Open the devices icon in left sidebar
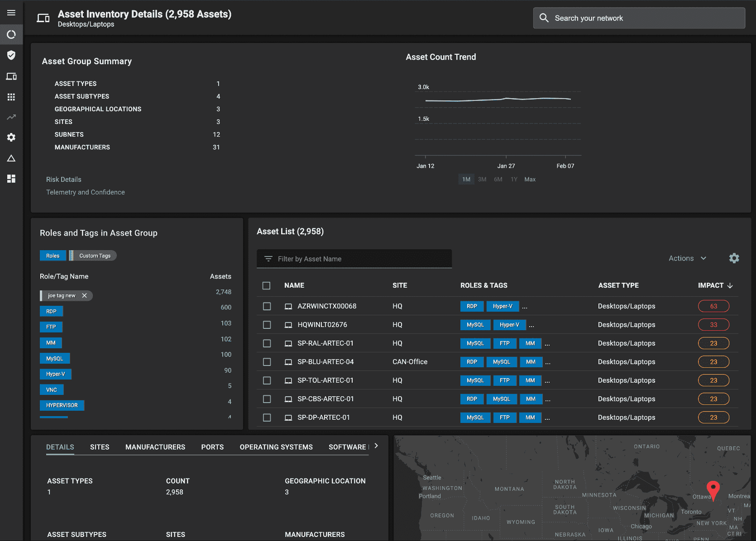 click(11, 76)
